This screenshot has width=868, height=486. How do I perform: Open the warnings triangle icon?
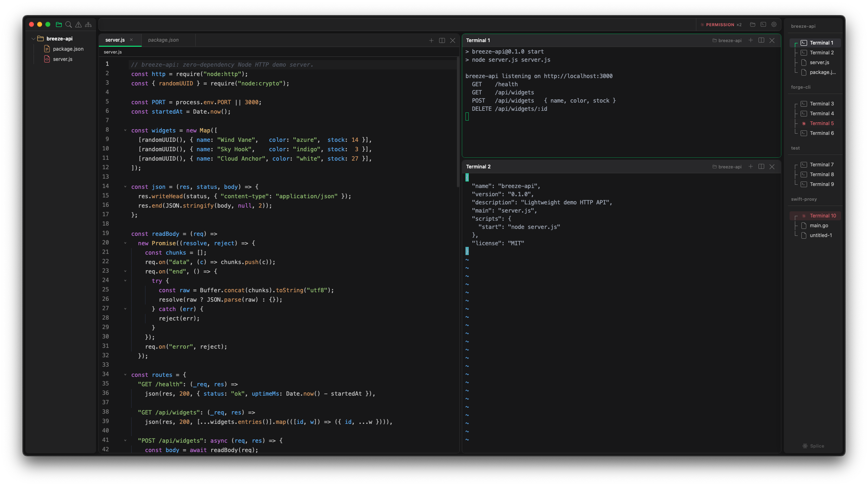pos(78,25)
